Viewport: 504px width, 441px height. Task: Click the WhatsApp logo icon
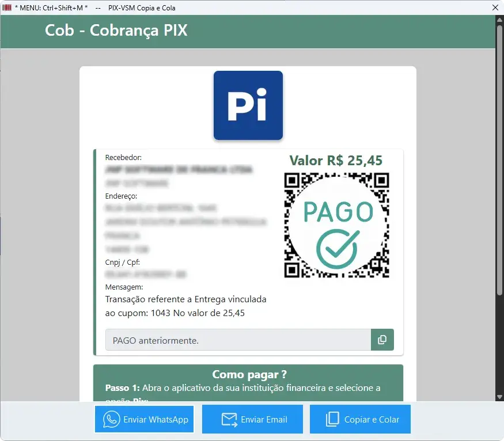111,420
